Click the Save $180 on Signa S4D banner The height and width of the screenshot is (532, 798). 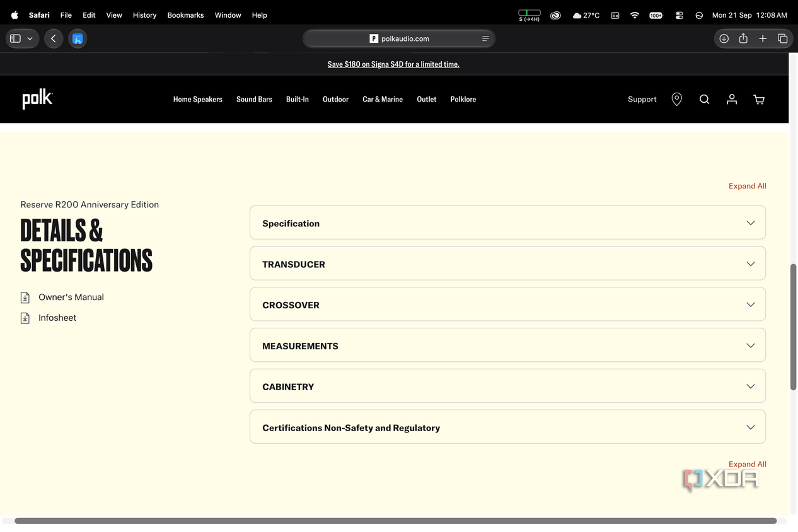(393, 64)
